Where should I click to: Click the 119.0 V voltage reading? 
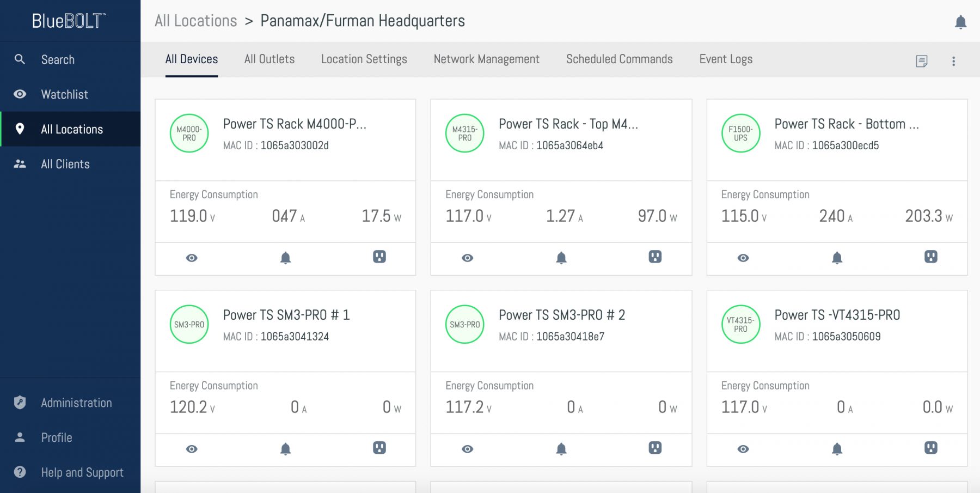tap(193, 216)
